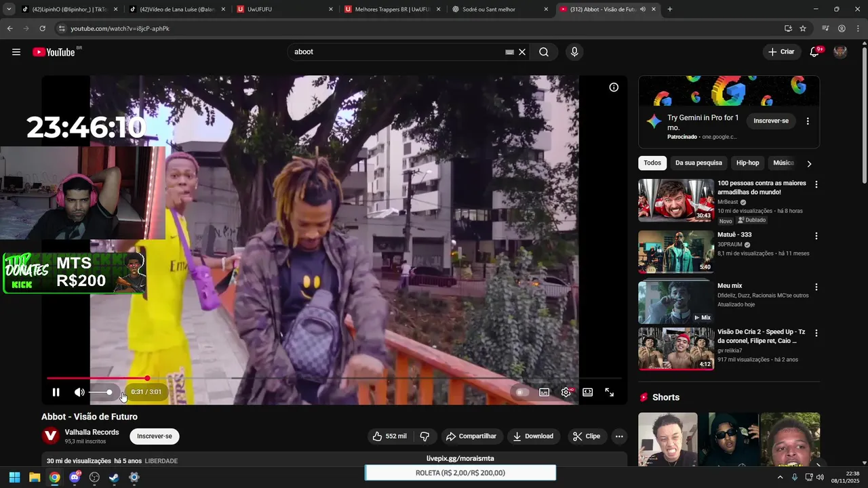The height and width of the screenshot is (488, 868).
Task: Share the video via Compartilhar
Action: tap(471, 436)
